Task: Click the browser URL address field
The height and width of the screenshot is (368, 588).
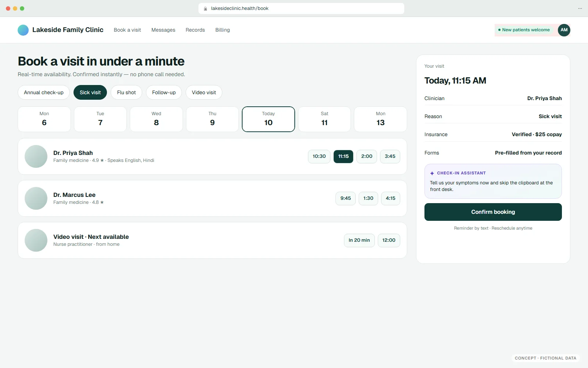Action: [x=301, y=8]
